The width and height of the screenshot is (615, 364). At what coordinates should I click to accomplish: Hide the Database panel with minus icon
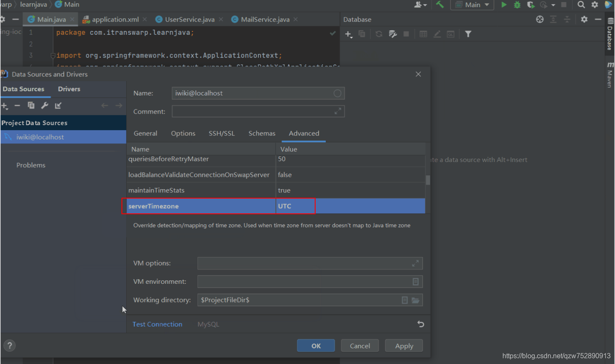598,19
